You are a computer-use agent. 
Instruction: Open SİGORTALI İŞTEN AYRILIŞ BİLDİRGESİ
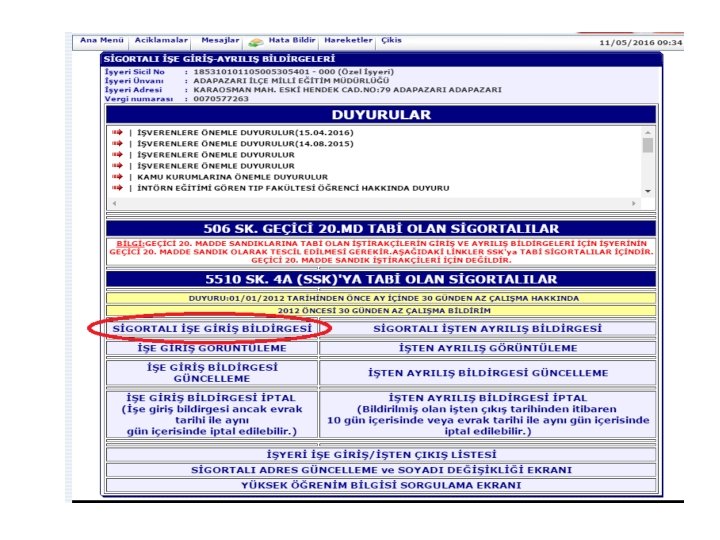tap(488, 329)
